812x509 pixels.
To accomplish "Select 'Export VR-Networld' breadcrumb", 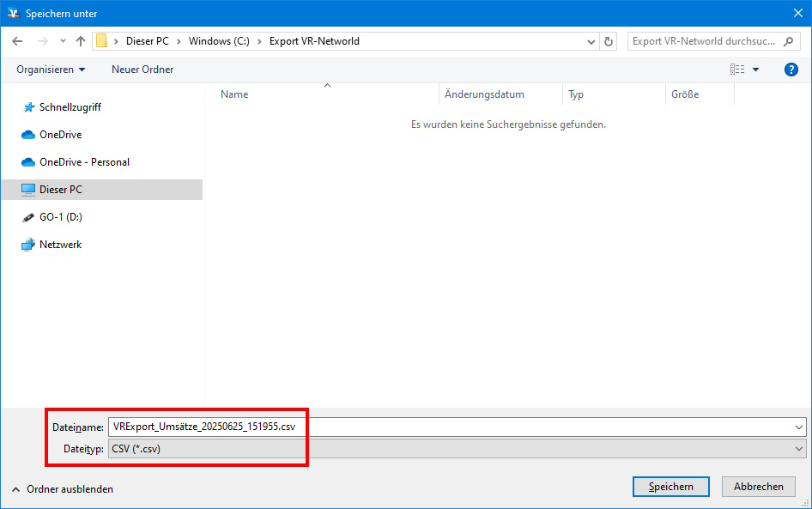I will coord(314,41).
